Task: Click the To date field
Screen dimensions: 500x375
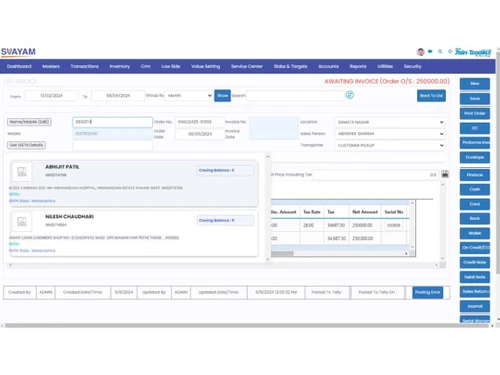Action: click(x=118, y=96)
